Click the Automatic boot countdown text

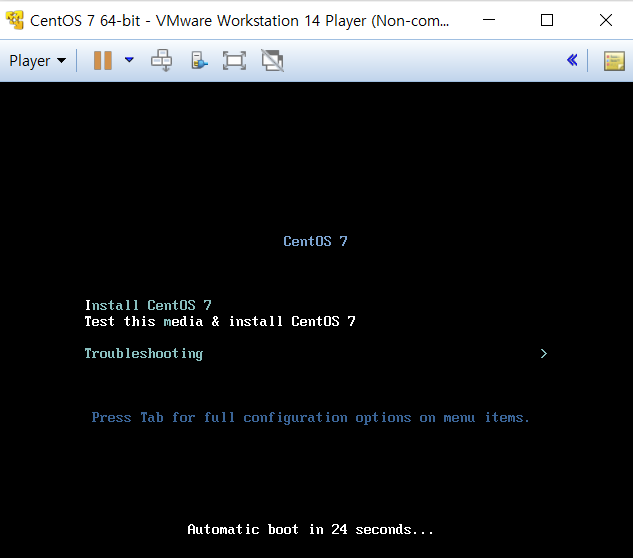[310, 529]
